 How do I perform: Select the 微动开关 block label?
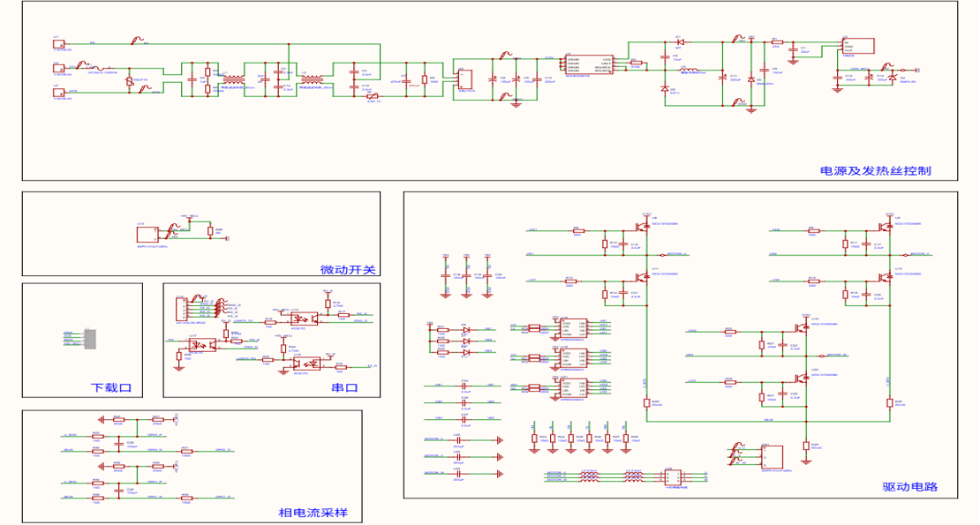point(348,270)
